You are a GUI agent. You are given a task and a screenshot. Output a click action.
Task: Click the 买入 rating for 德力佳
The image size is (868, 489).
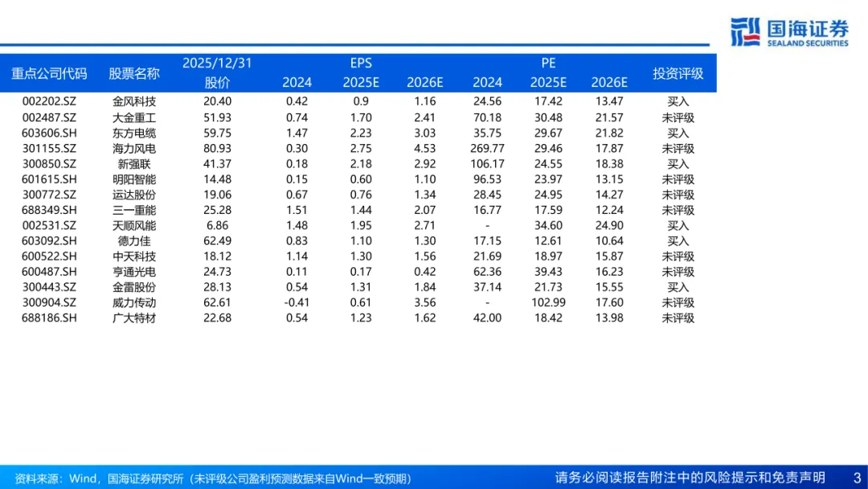coord(678,241)
